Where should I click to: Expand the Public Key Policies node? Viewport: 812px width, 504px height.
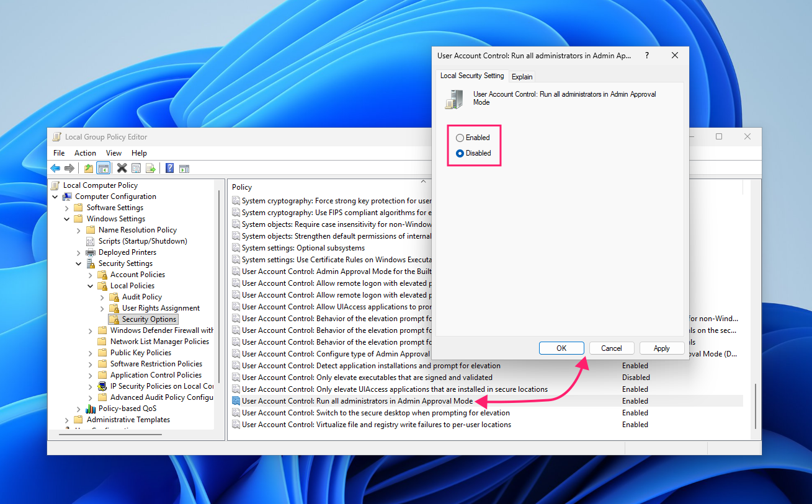coord(91,353)
